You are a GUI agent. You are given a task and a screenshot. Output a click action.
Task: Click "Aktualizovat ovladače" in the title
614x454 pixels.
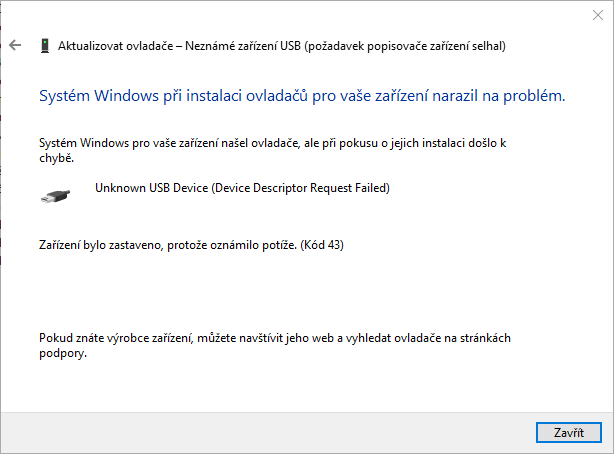[115, 46]
